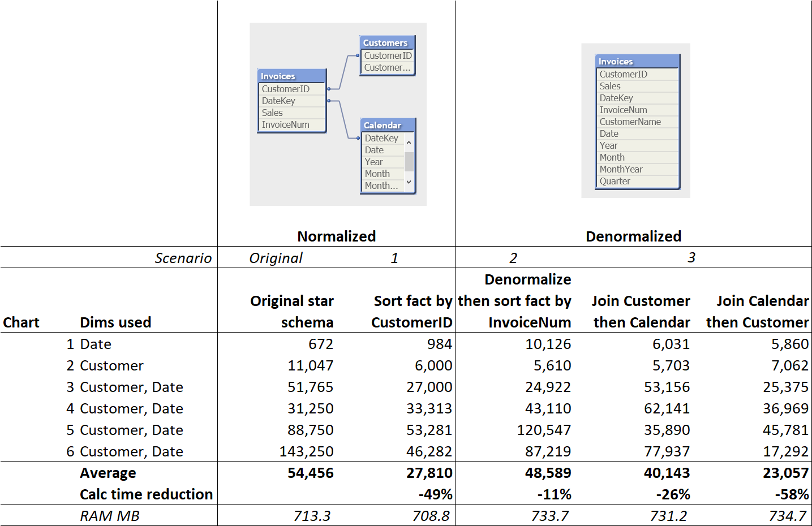Click the Chart column header
The width and height of the screenshot is (812, 526).
[21, 322]
